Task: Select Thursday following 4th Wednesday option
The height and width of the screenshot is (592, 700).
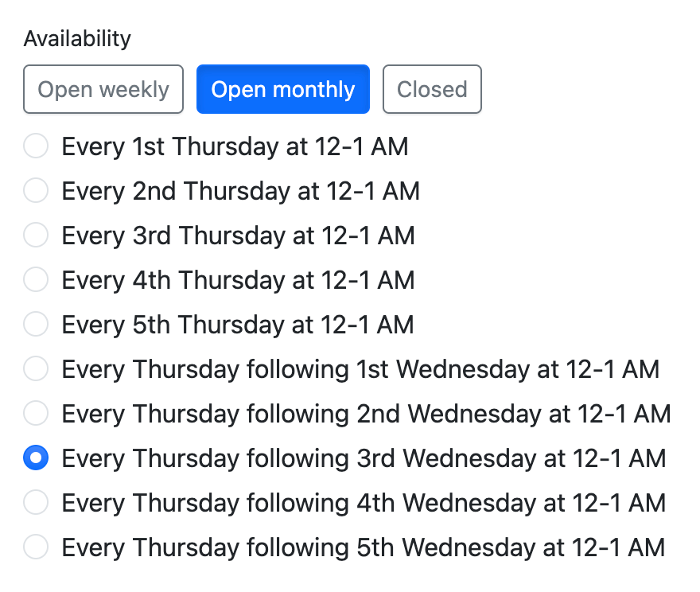Action: 36,502
